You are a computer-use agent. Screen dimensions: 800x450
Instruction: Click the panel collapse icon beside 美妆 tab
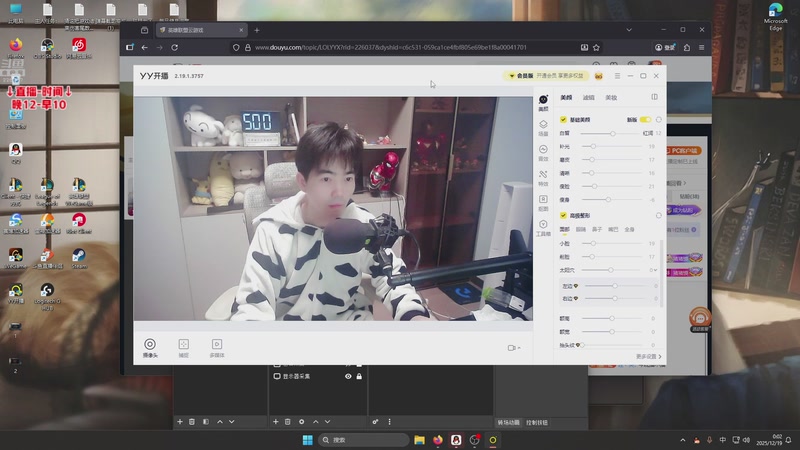click(655, 97)
